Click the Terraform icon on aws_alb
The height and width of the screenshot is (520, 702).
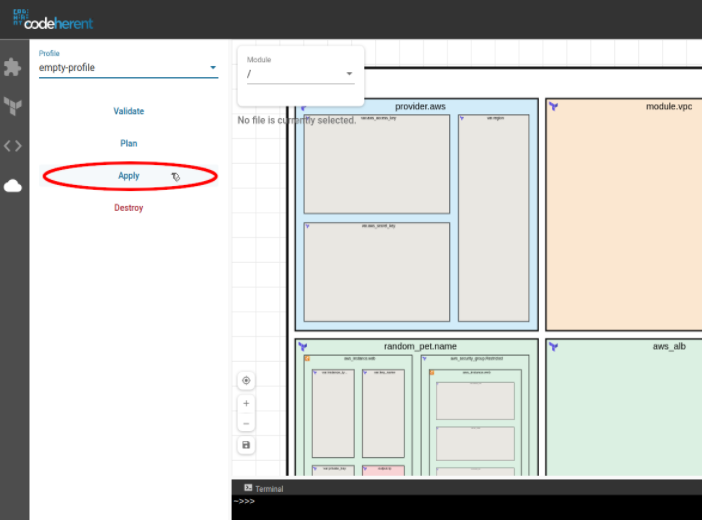tap(553, 346)
